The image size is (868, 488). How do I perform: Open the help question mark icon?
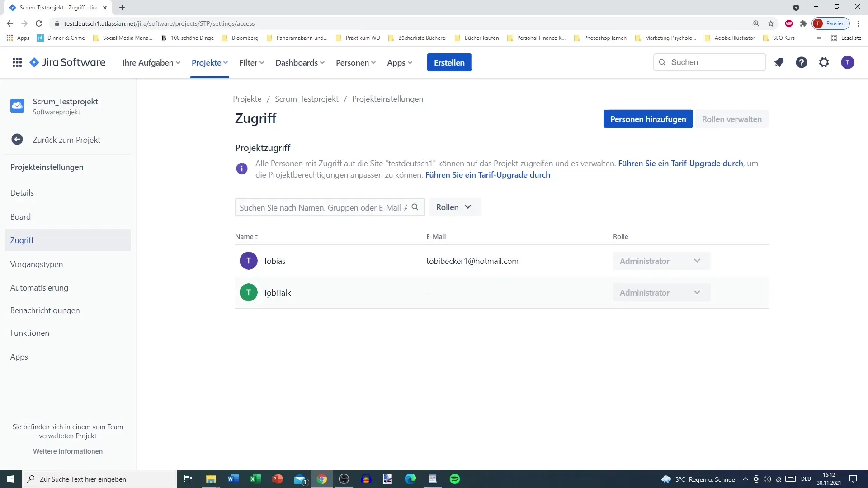tap(801, 62)
